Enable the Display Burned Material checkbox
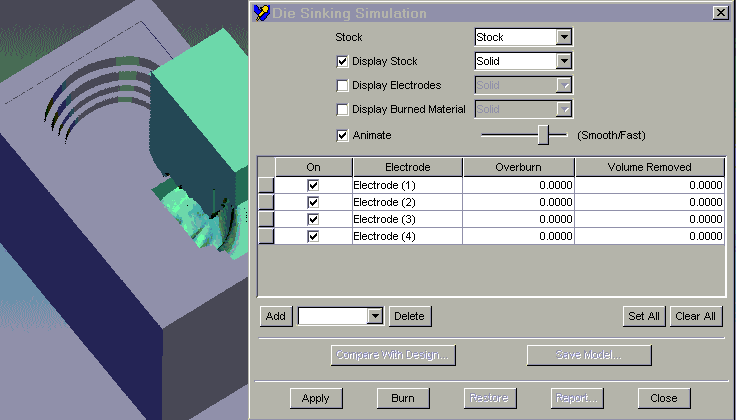Image resolution: width=736 pixels, height=420 pixels. pyautogui.click(x=343, y=110)
